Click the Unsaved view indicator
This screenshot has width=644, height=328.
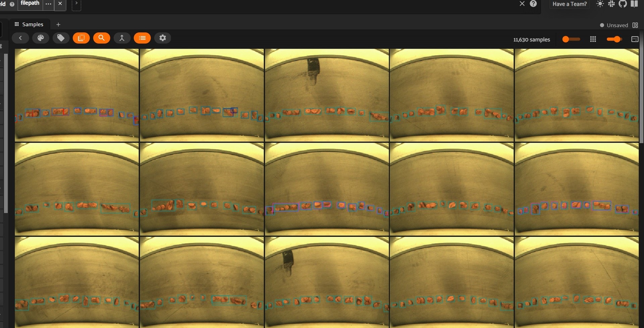(x=614, y=25)
